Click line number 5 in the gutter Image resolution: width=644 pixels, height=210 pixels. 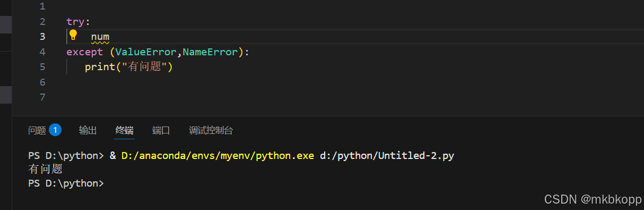click(42, 67)
